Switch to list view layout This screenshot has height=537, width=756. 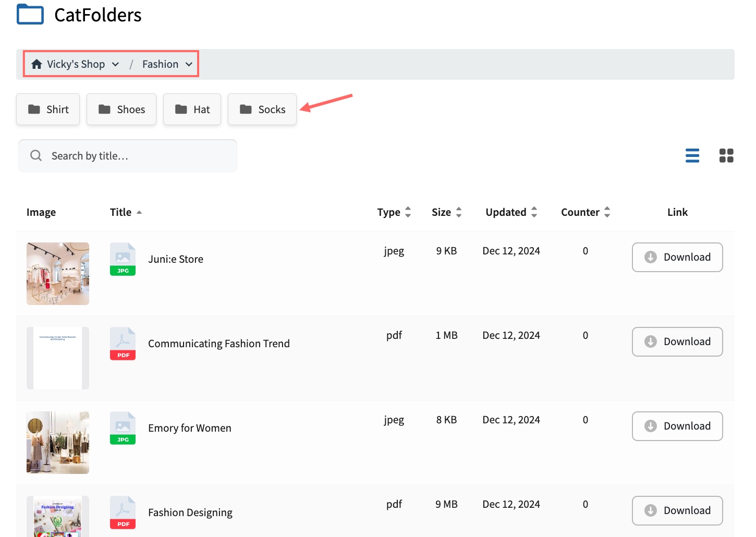(692, 155)
